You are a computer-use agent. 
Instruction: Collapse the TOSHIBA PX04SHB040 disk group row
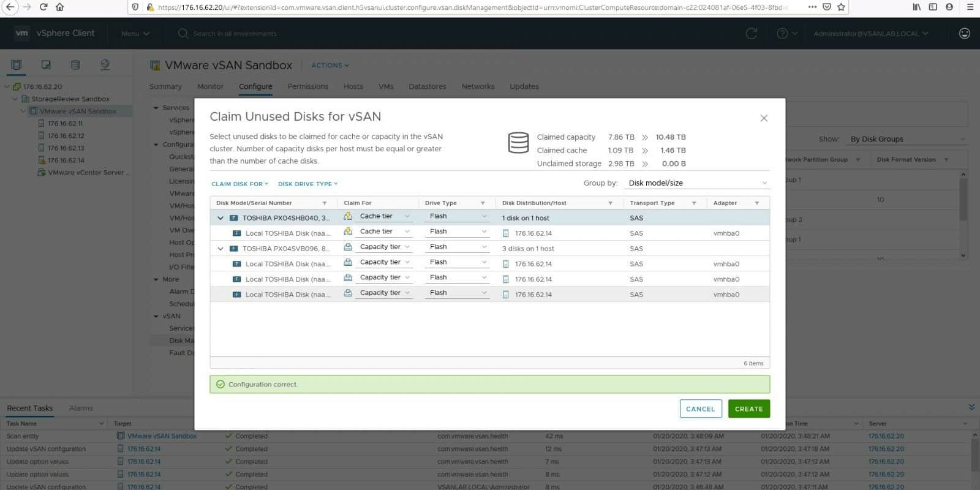[x=221, y=218]
